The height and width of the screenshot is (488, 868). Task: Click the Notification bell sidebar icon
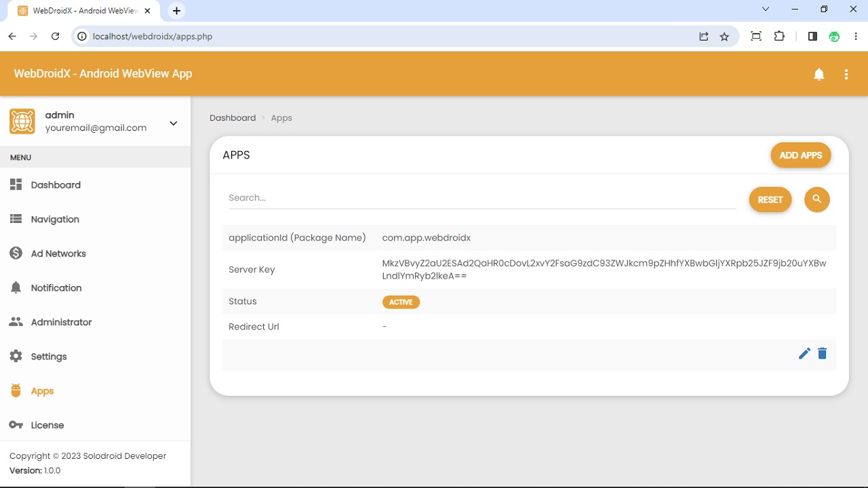point(16,287)
